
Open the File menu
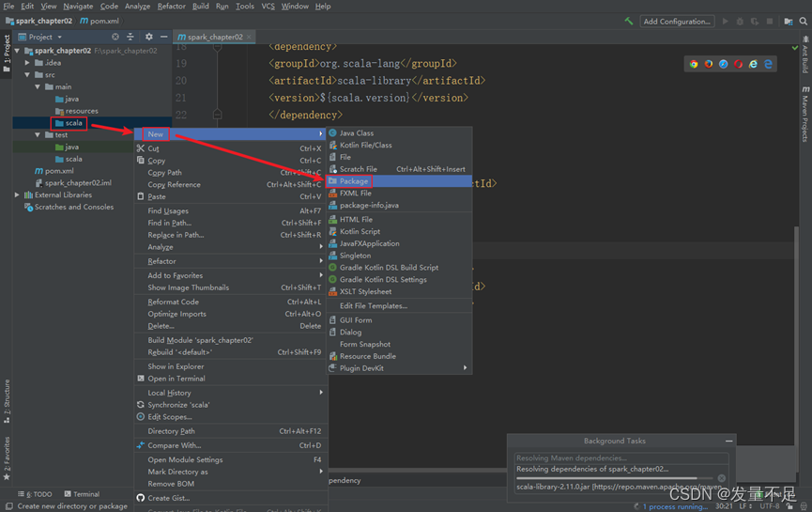pos(8,7)
